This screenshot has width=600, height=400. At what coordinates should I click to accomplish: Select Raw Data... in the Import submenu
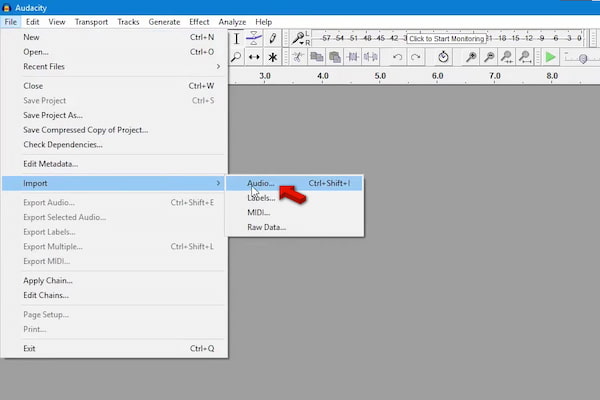point(294,227)
